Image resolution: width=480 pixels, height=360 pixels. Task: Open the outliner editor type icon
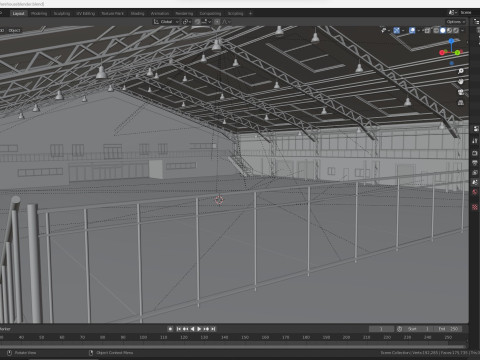tap(476, 22)
